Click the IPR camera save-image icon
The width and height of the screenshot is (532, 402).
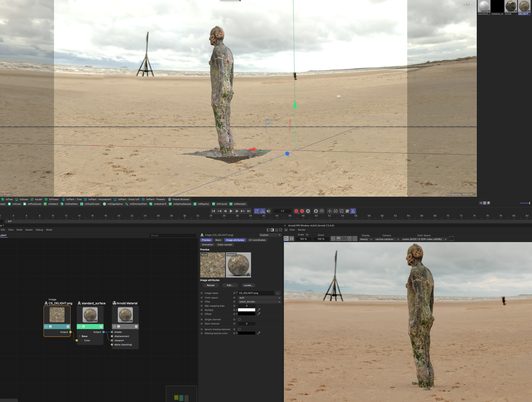[x=451, y=239]
